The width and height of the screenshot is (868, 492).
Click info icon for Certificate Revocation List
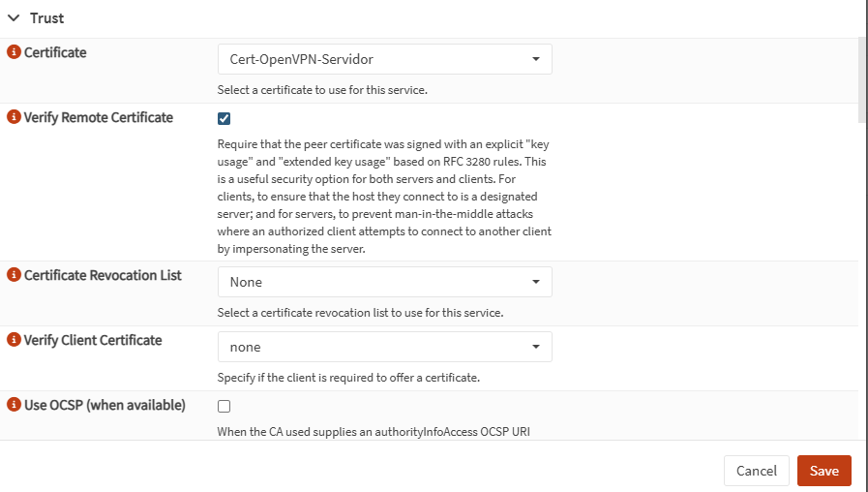click(x=14, y=275)
